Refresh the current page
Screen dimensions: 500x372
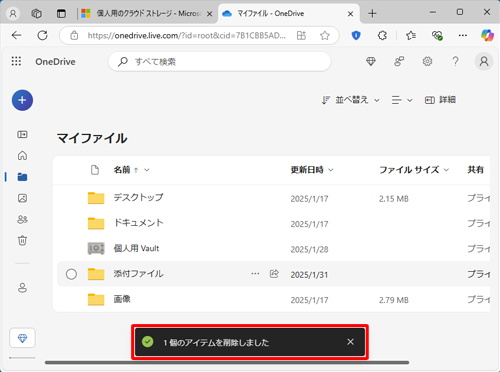[x=42, y=35]
